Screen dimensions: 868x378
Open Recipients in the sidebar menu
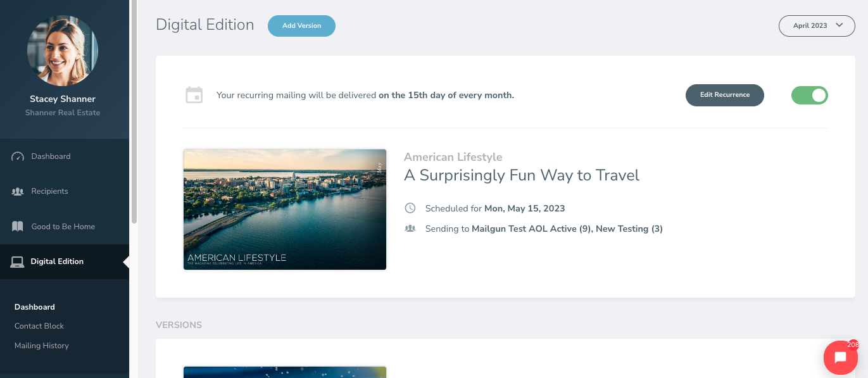click(49, 191)
